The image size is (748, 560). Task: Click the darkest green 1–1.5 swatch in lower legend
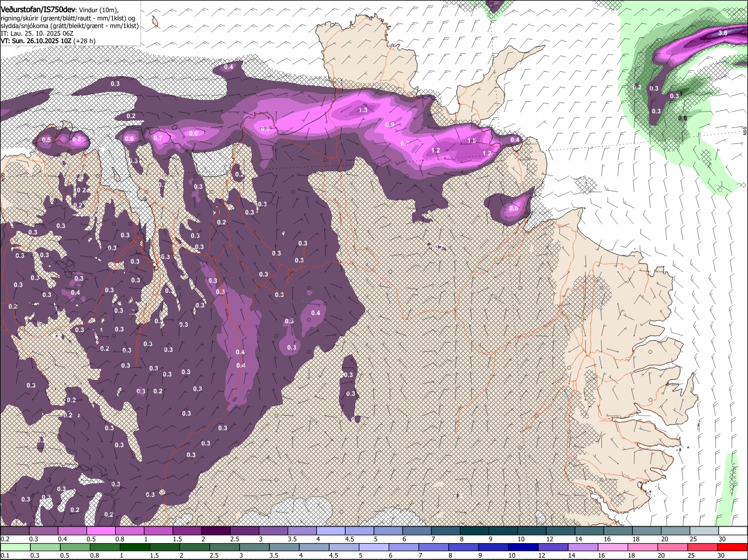coord(134,547)
